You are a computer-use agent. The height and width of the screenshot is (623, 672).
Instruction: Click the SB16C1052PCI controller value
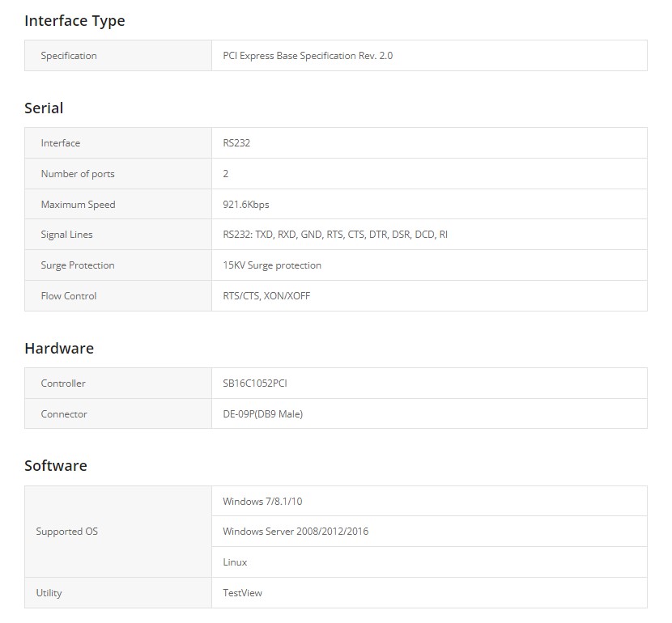256,384
